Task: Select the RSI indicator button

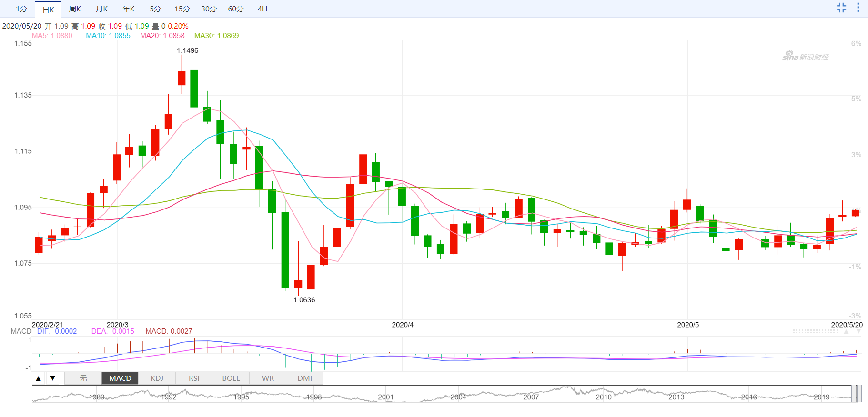Action: 194,378
